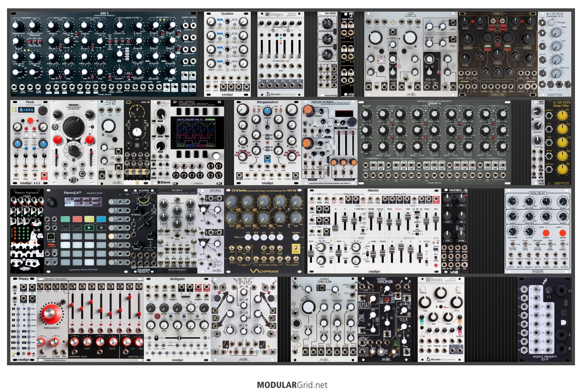The height and width of the screenshot is (392, 585).
Task: Turn the Multigrain START knob
Action: click(x=151, y=308)
